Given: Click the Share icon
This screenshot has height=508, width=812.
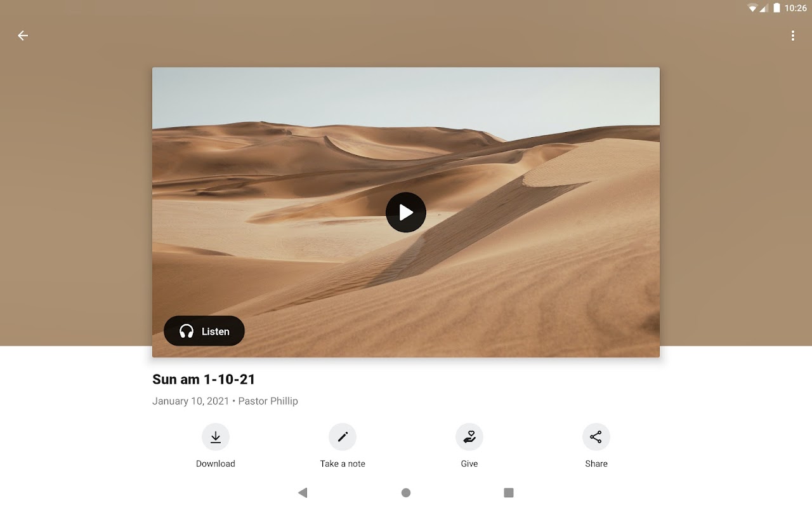Looking at the screenshot, I should [596, 437].
